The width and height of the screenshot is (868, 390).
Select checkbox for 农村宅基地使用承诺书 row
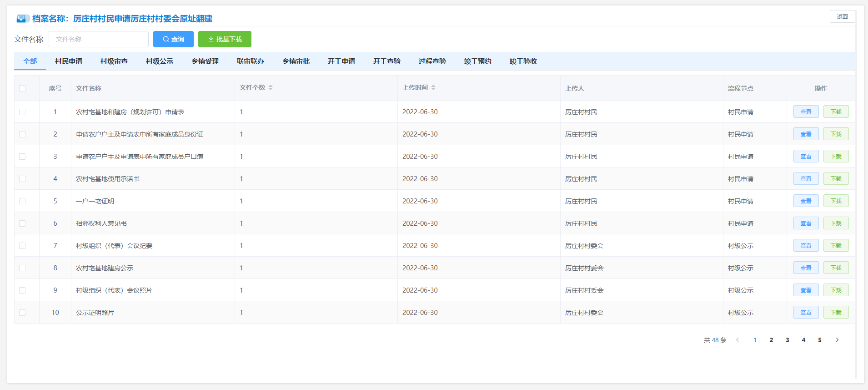point(22,179)
